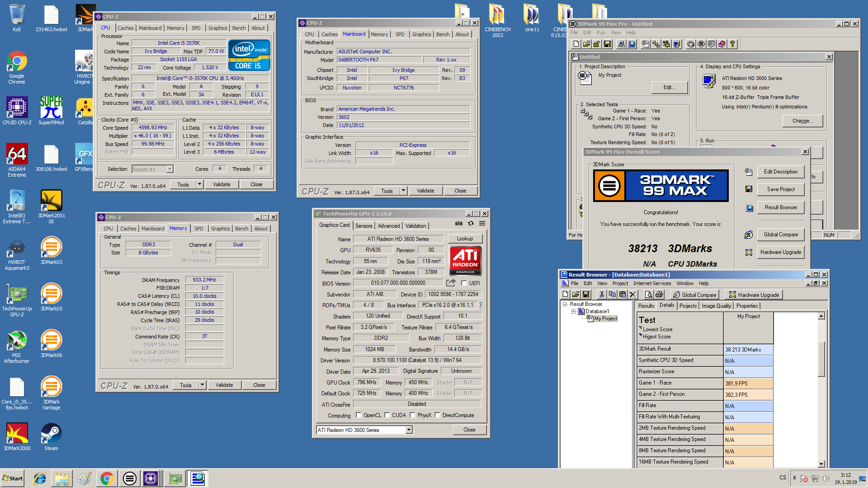Toggle the PhysX checkbox in GPU-Z
Screen dimensions: 868x488
(412, 415)
